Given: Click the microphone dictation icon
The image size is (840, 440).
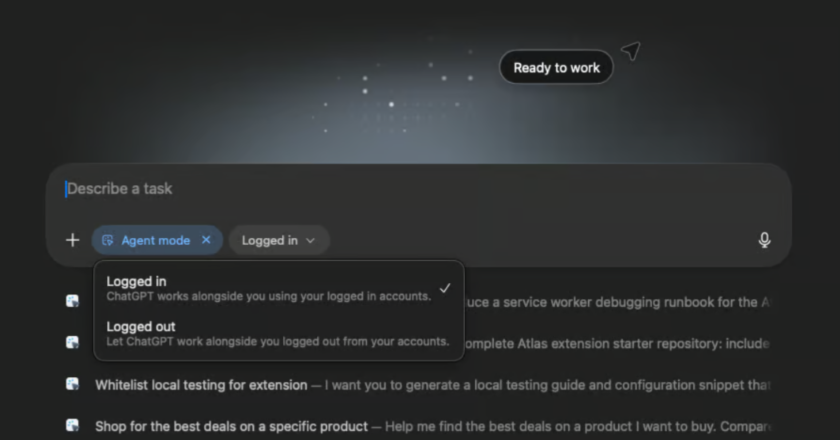Looking at the screenshot, I should 764,240.
